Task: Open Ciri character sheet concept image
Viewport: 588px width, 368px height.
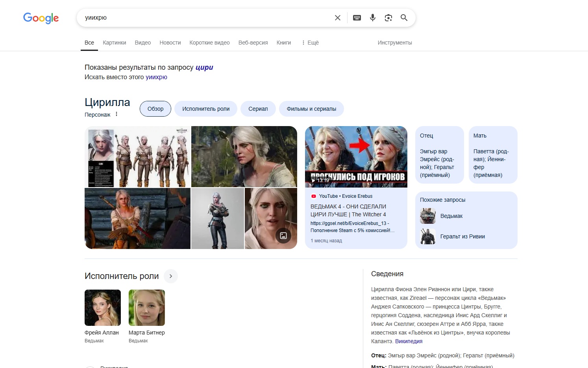Action: pyautogui.click(x=137, y=156)
